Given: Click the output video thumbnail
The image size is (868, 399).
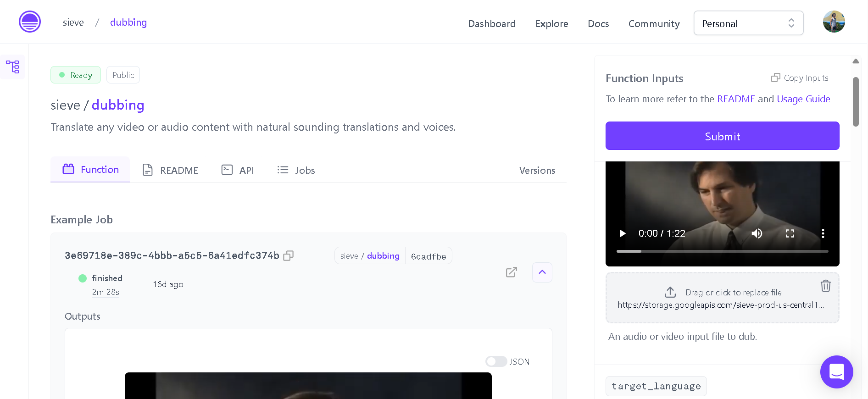Looking at the screenshot, I should 308,385.
